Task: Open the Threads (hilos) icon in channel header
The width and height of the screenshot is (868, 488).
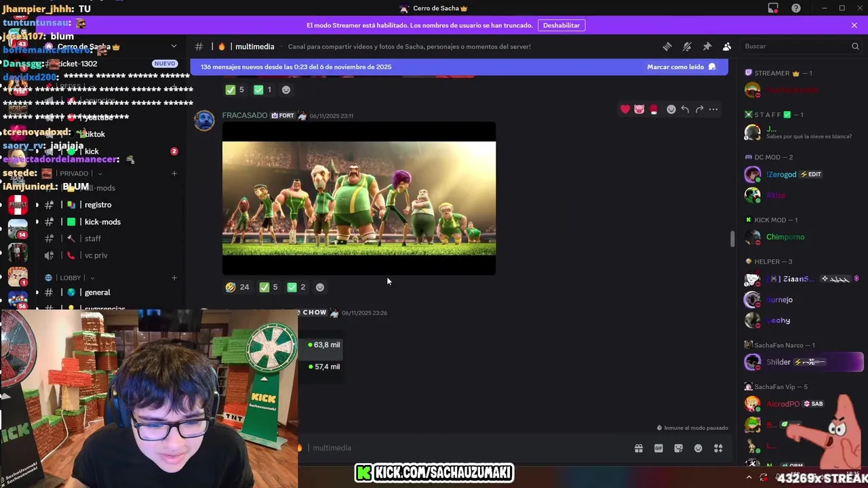Action: click(x=667, y=46)
